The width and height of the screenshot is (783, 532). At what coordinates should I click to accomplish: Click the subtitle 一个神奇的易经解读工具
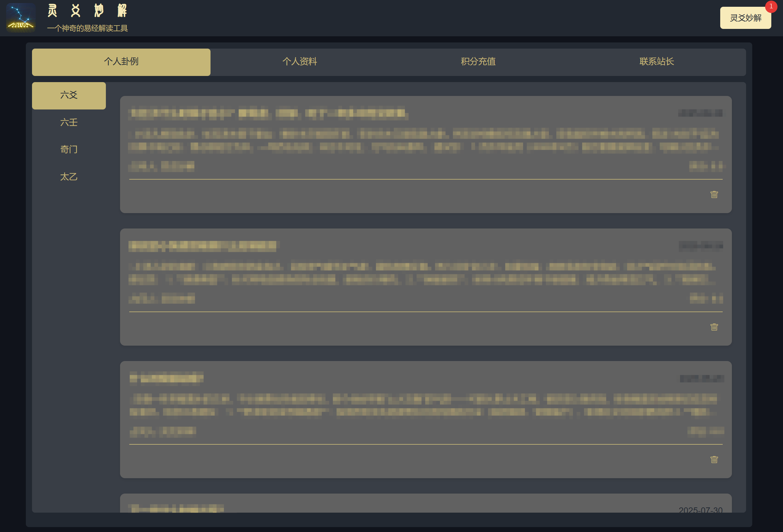(87, 28)
